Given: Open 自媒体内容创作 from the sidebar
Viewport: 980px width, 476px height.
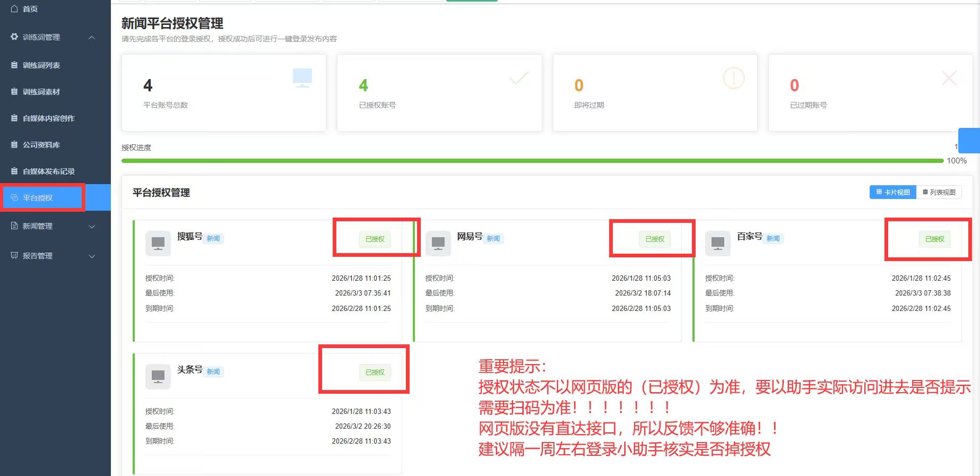Looking at the screenshot, I should pyautogui.click(x=48, y=118).
